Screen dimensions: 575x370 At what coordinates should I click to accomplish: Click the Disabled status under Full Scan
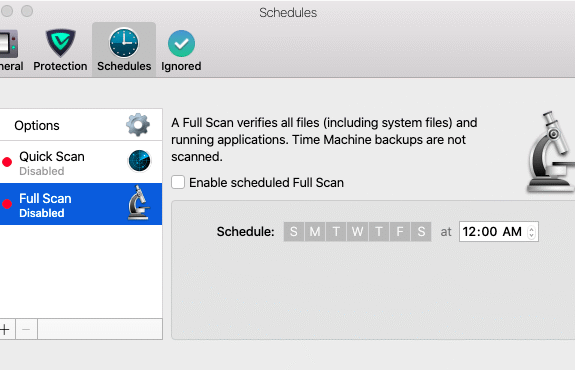(42, 213)
